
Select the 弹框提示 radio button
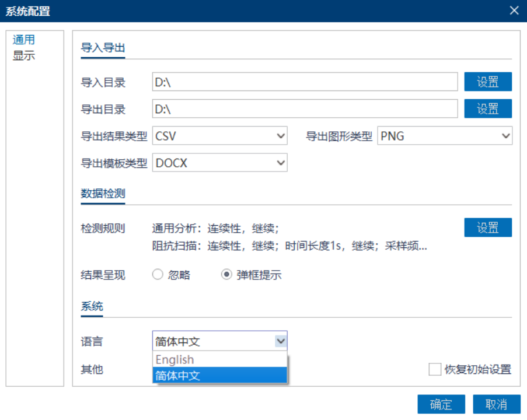226,274
